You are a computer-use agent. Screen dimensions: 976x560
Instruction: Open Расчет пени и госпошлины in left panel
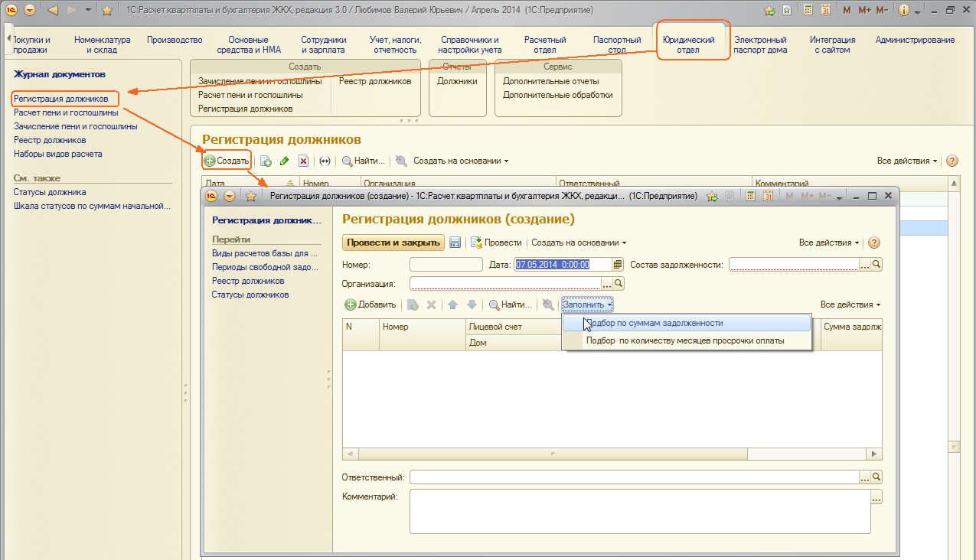[x=66, y=112]
